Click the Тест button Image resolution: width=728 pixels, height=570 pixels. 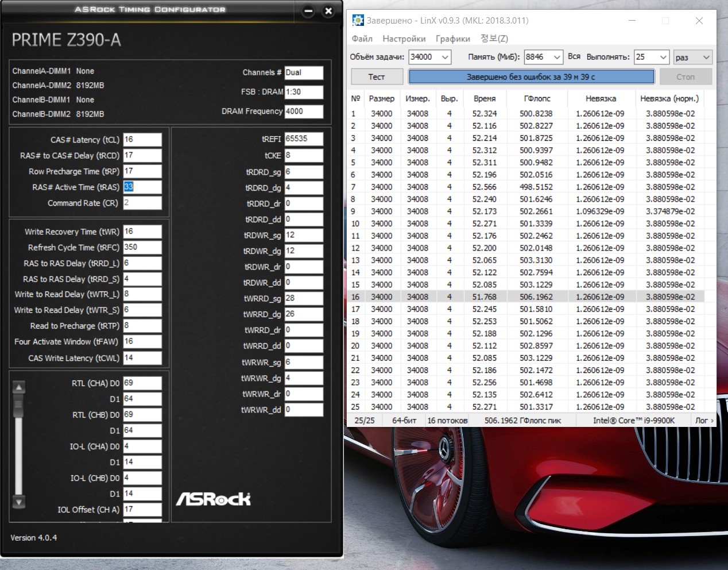click(377, 77)
